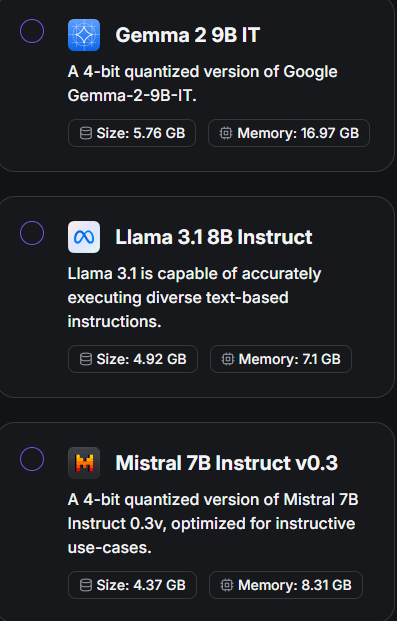Click the Gemma 2 9B IT model logo

coord(84,35)
